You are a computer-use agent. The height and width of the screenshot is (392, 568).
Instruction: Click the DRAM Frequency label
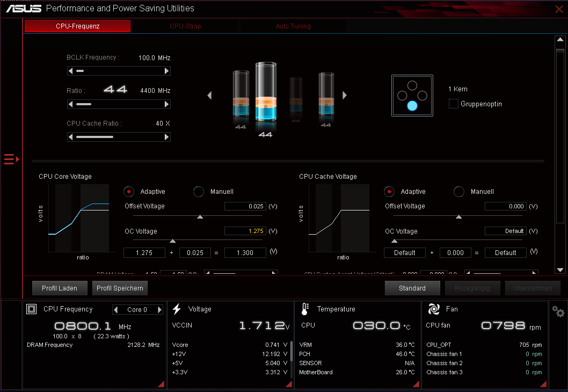49,345
